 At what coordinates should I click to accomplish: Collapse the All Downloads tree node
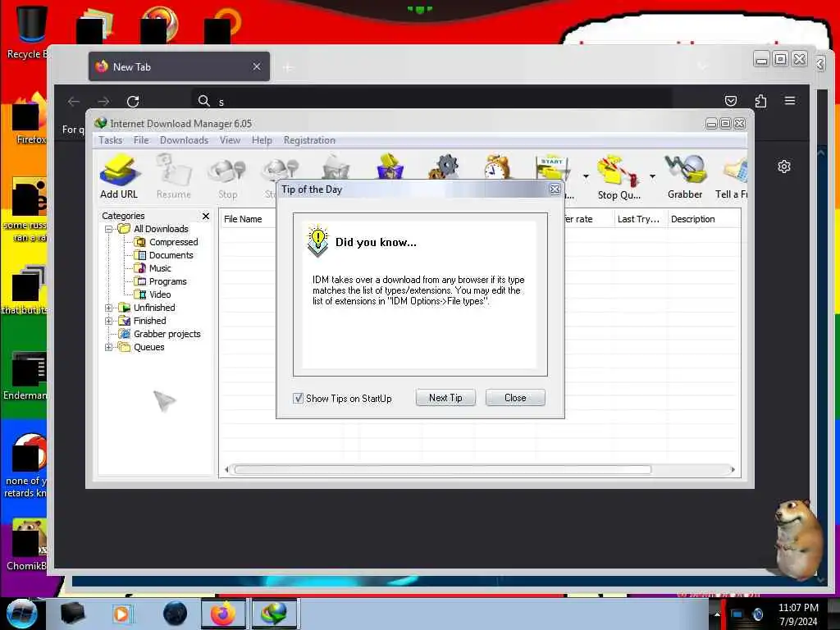coord(109,229)
